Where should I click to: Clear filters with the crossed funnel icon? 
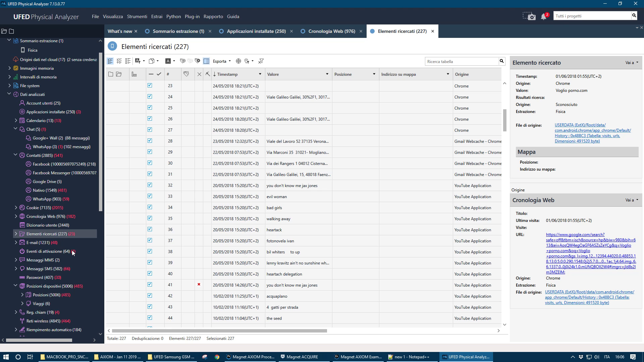pos(261,61)
